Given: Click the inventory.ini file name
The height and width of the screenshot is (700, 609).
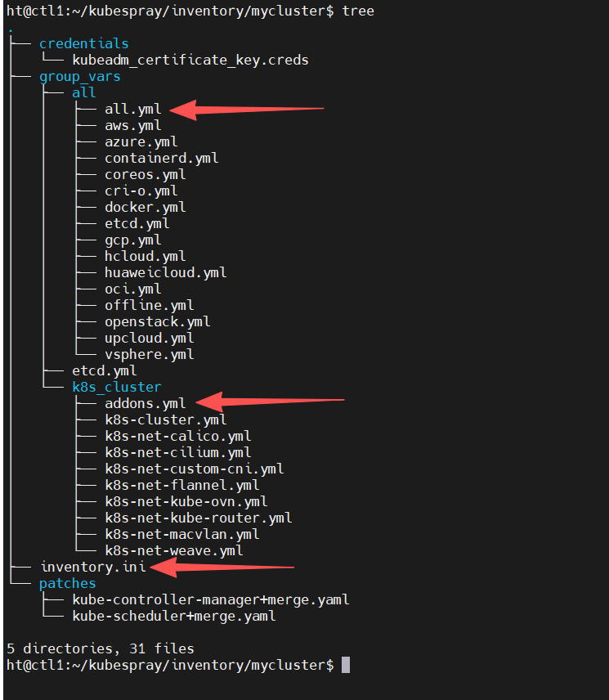Looking at the screenshot, I should click(x=93, y=567).
